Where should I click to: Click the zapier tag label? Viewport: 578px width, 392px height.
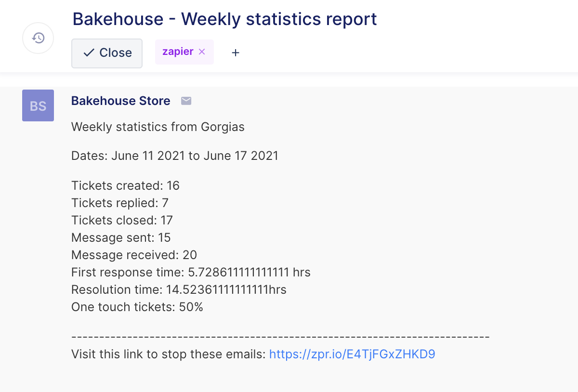[x=178, y=52]
